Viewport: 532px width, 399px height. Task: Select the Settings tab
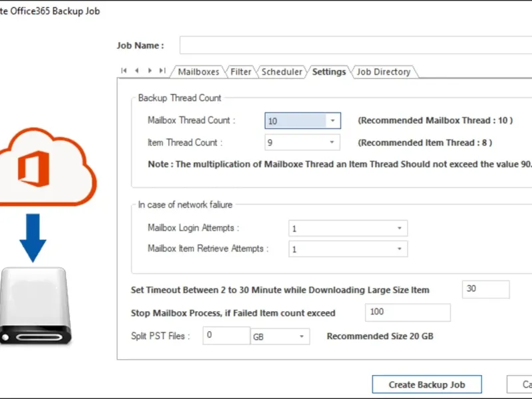[x=329, y=72]
